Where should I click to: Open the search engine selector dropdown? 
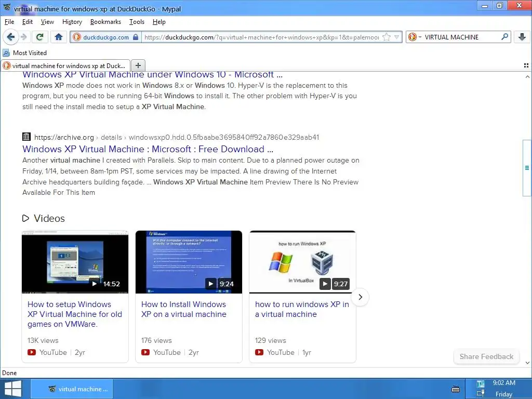(415, 37)
